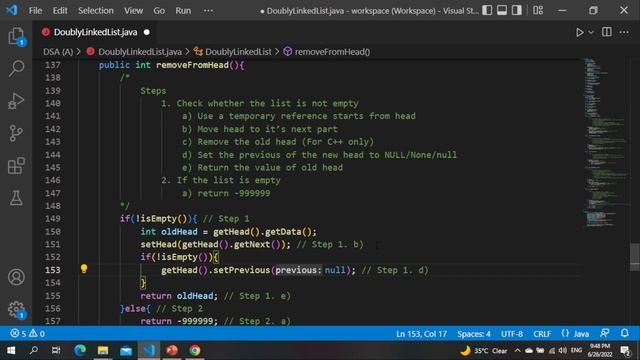Screen dimensions: 640x360
Task: Open the Explorer view in activity bar
Action: (16, 36)
